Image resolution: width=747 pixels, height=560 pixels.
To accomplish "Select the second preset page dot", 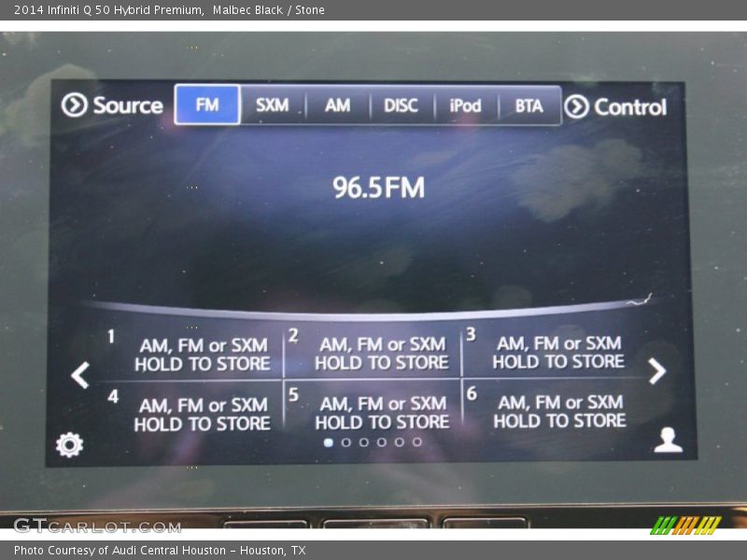I will (x=345, y=442).
